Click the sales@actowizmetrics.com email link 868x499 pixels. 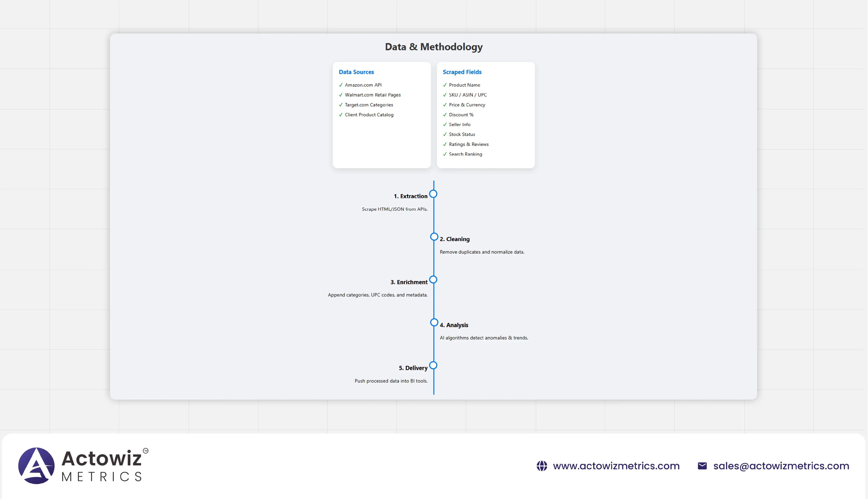tap(781, 466)
